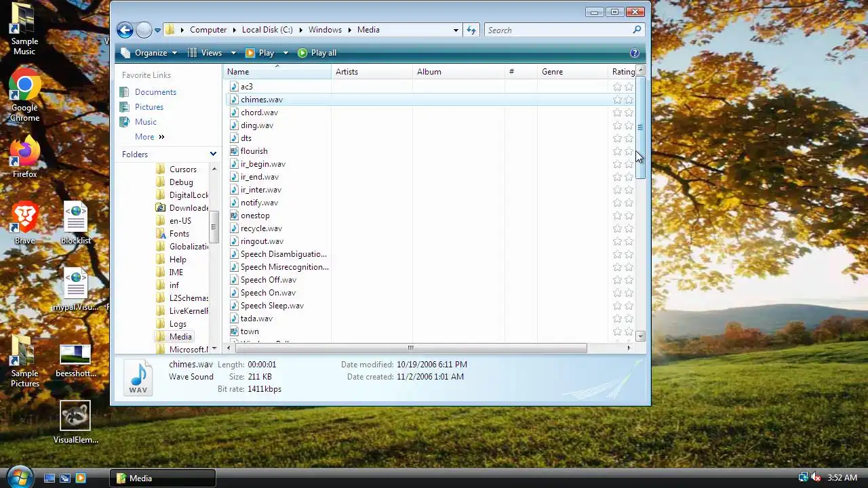The image size is (868, 488).
Task: Select Windows in the address breadcrumb
Action: click(325, 30)
